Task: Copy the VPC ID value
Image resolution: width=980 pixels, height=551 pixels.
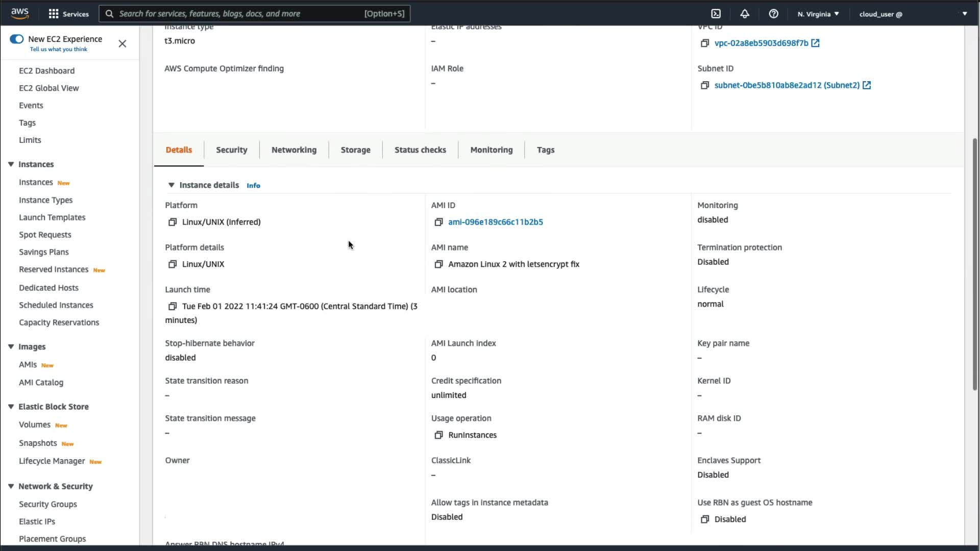Action: (x=705, y=43)
